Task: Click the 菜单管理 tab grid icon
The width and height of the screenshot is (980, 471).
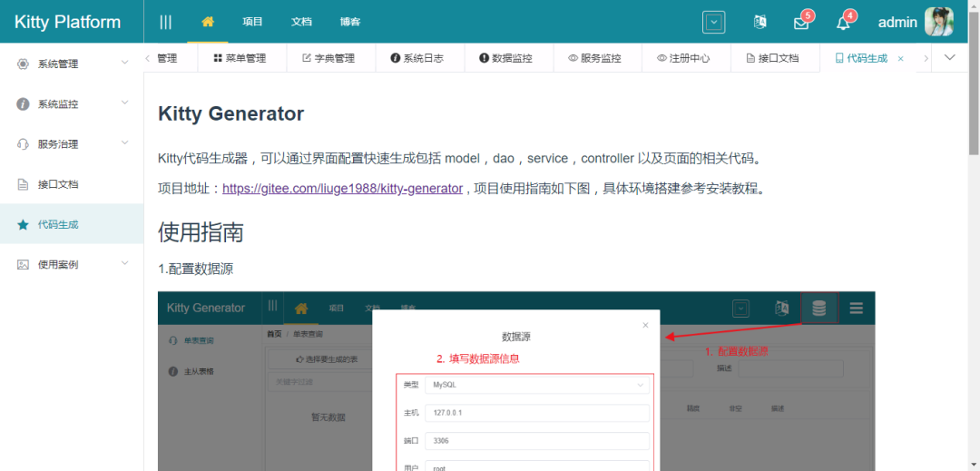Action: [218, 58]
